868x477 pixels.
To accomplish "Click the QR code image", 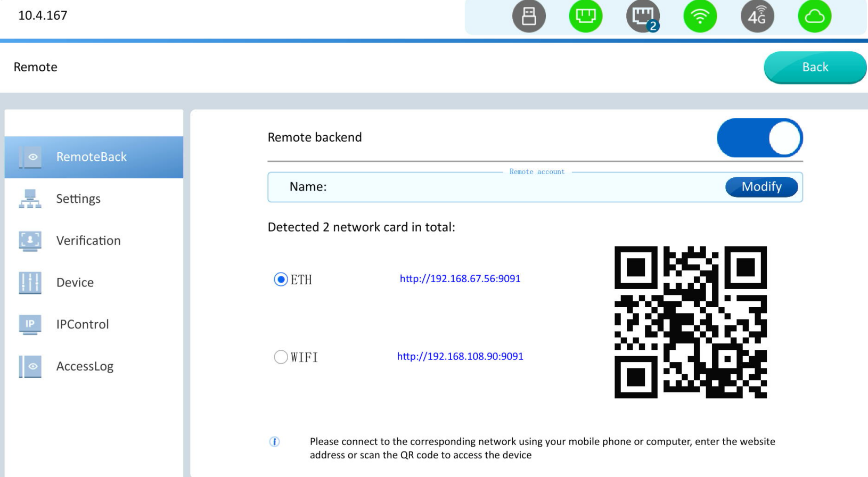I will 690,322.
